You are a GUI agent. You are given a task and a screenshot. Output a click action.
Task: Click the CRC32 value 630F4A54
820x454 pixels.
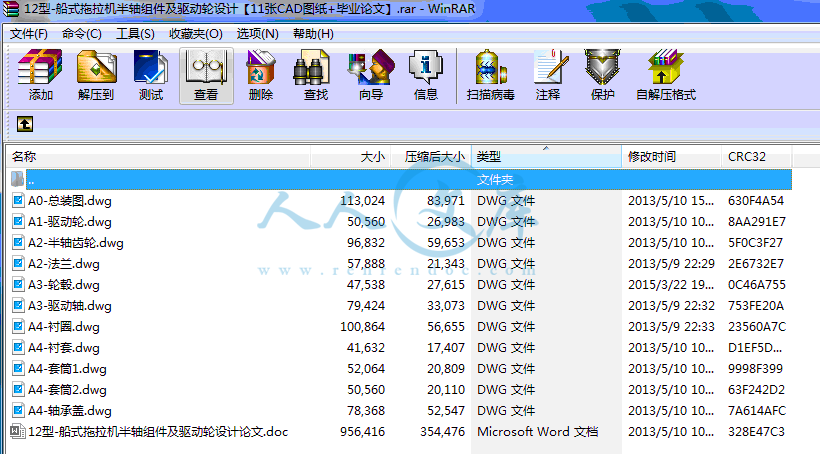pos(756,200)
